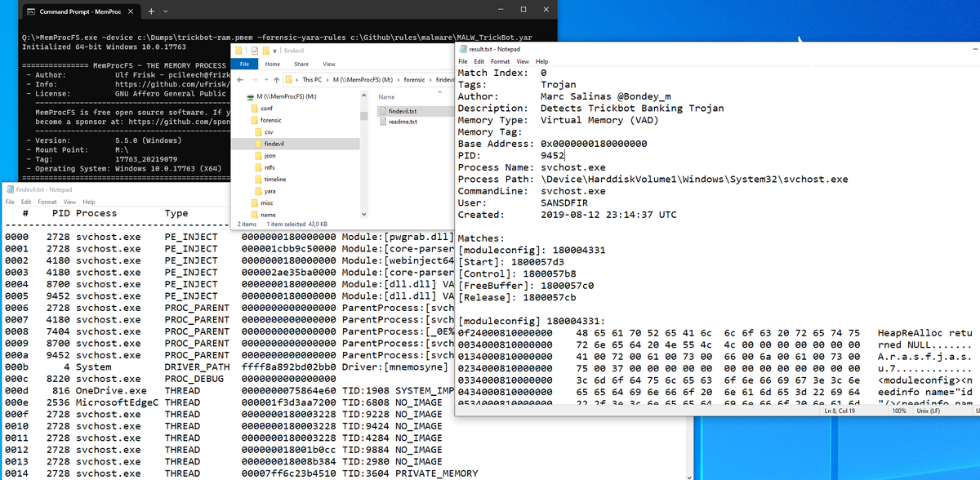Viewport: 980px width, 480px height.
Task: Click the Properties icon in the quick access toolbar
Action: click(254, 51)
